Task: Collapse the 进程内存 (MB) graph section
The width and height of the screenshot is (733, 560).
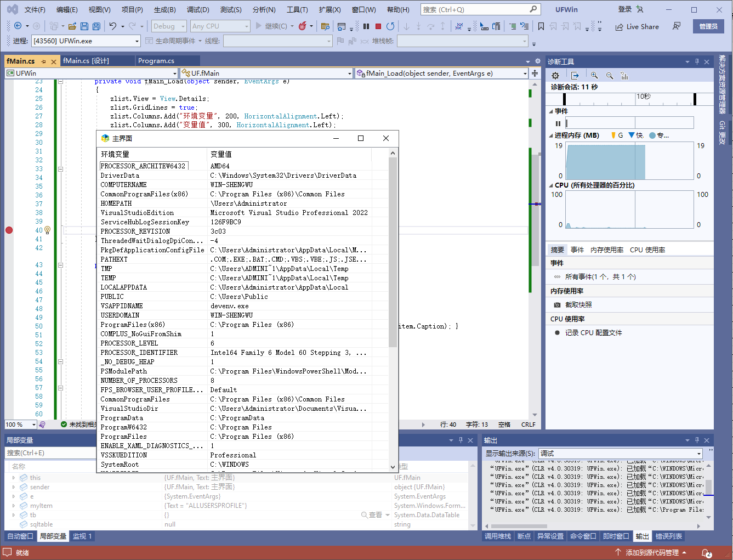Action: click(x=551, y=135)
